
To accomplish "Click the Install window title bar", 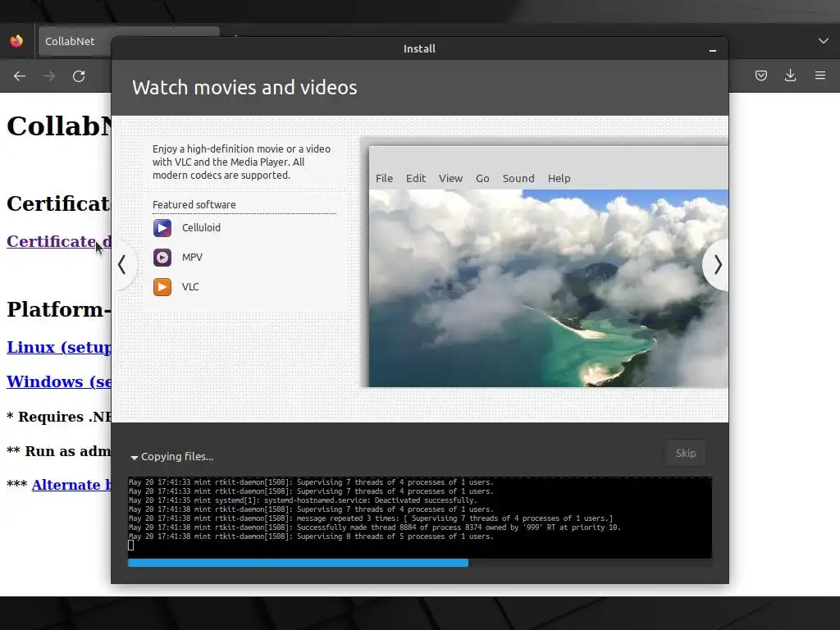I will coord(419,48).
